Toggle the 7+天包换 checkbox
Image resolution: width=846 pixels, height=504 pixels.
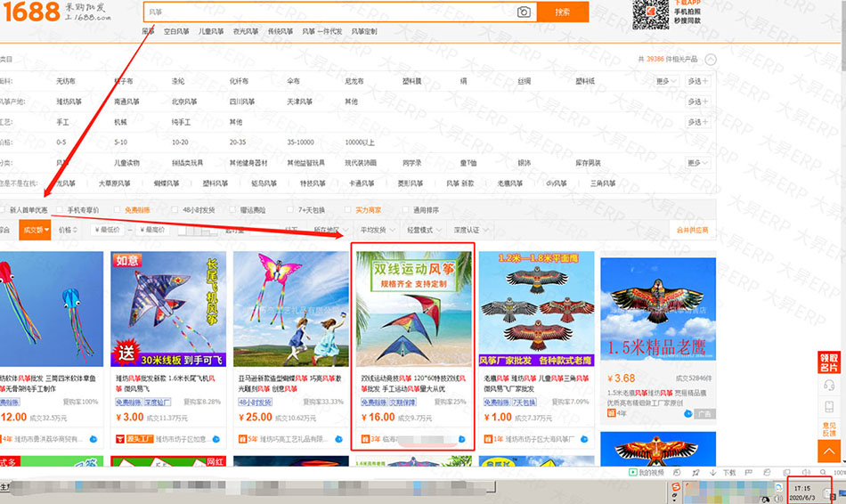point(289,210)
